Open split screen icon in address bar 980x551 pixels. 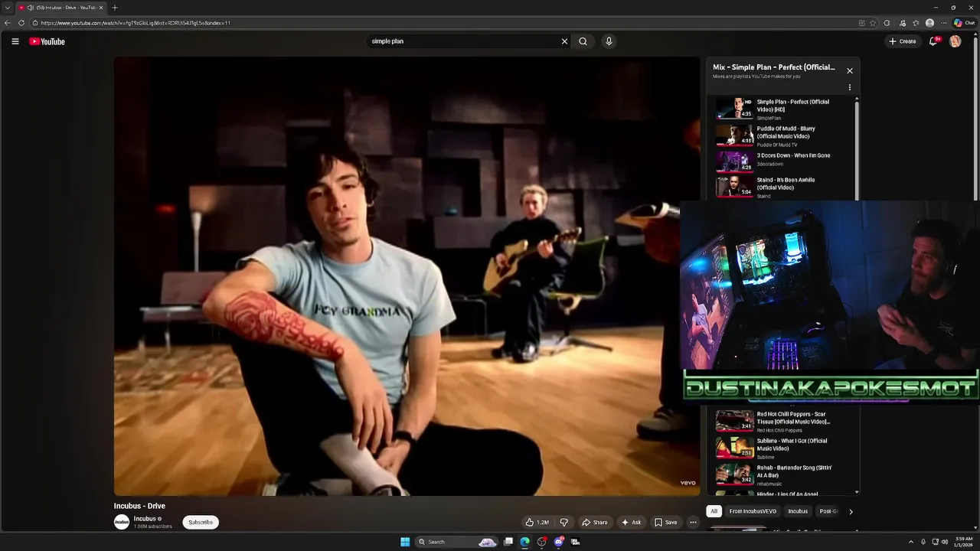pos(862,23)
